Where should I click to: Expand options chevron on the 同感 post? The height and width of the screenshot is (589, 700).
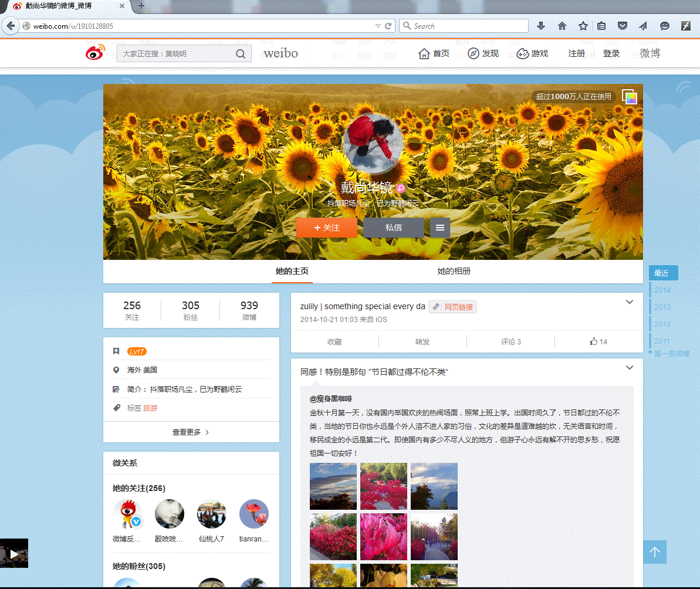[630, 368]
